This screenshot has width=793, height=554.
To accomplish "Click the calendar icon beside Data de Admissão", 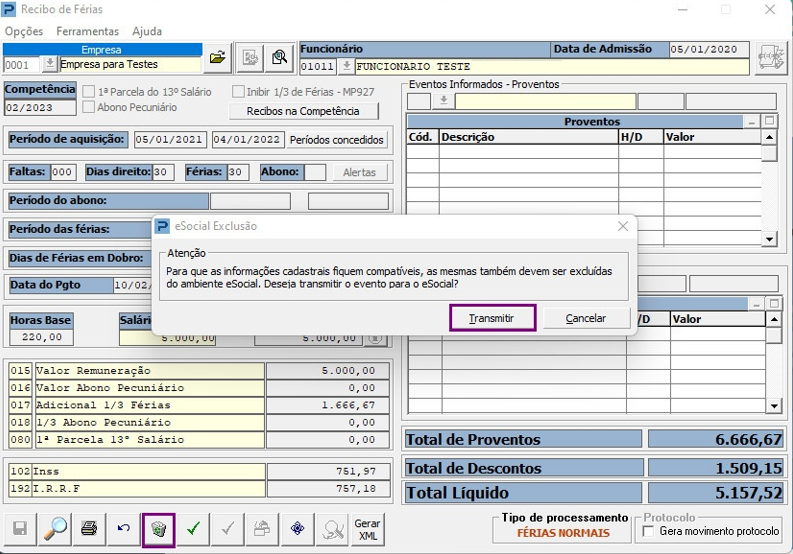I will [x=771, y=58].
